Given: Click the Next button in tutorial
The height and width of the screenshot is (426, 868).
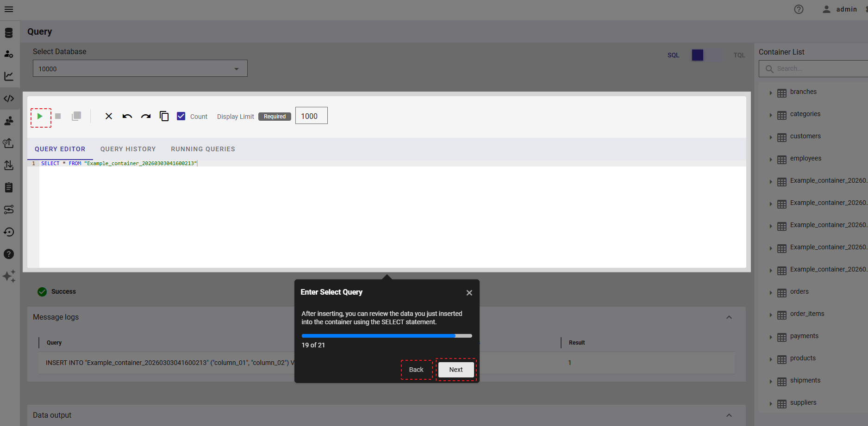Looking at the screenshot, I should (456, 370).
